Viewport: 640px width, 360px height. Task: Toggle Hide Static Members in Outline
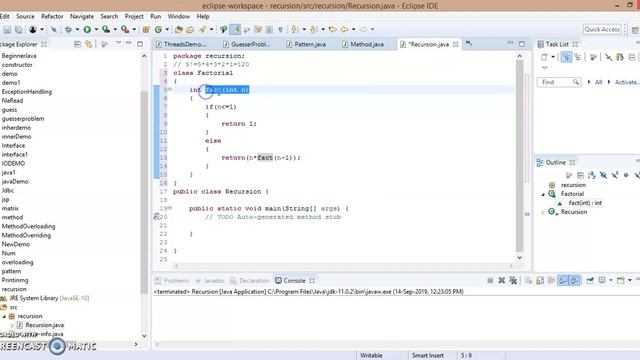click(x=615, y=175)
